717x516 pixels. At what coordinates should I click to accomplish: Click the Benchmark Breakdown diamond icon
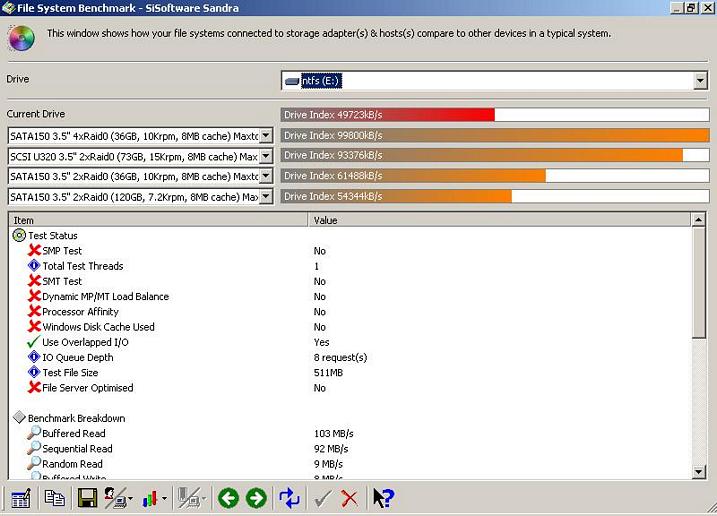pyautogui.click(x=19, y=417)
